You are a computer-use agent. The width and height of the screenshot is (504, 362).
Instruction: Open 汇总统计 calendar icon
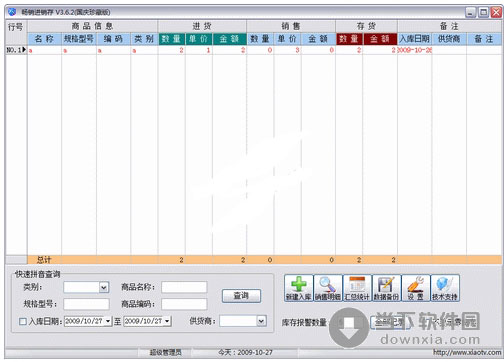click(357, 288)
